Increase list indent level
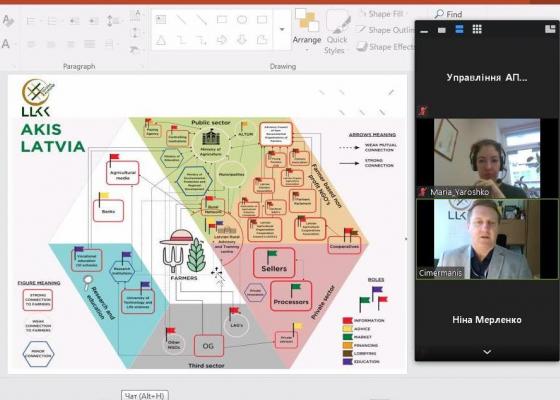This screenshot has height=400, width=560. pyautogui.click(x=94, y=21)
